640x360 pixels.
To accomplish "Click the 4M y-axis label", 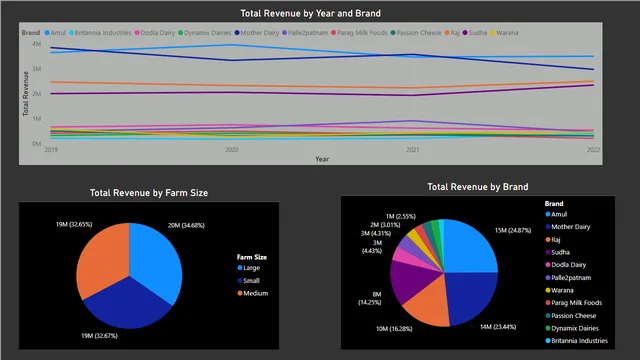I will (x=36, y=44).
